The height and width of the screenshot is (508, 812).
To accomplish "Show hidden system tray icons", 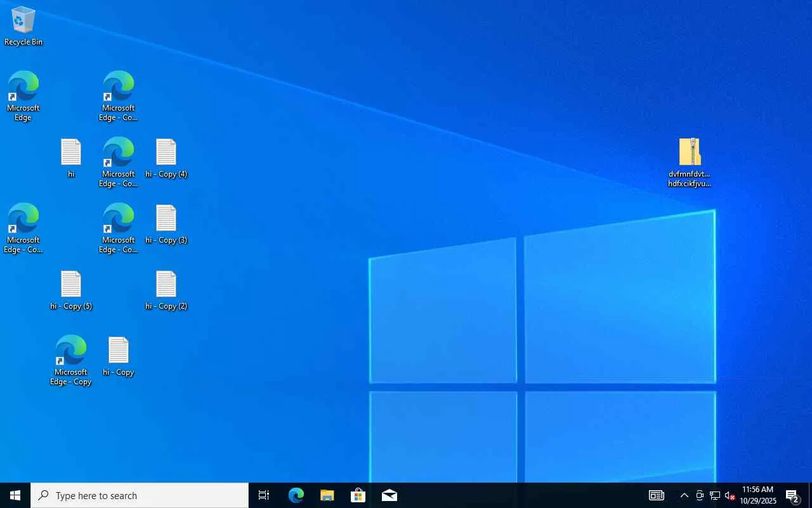I will (684, 495).
